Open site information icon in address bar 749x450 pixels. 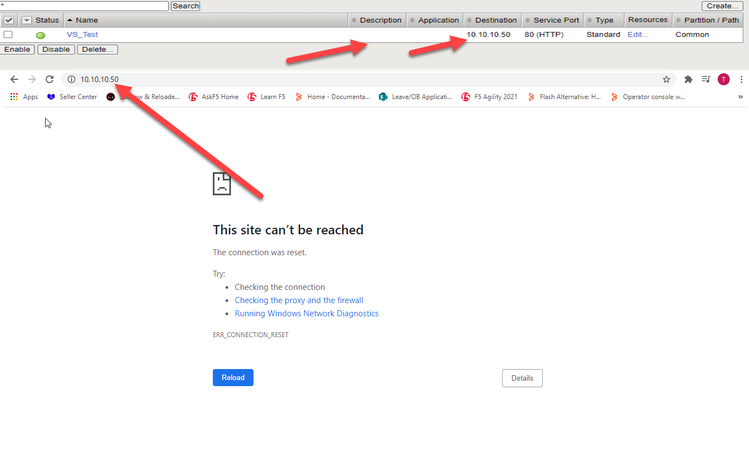pos(71,79)
